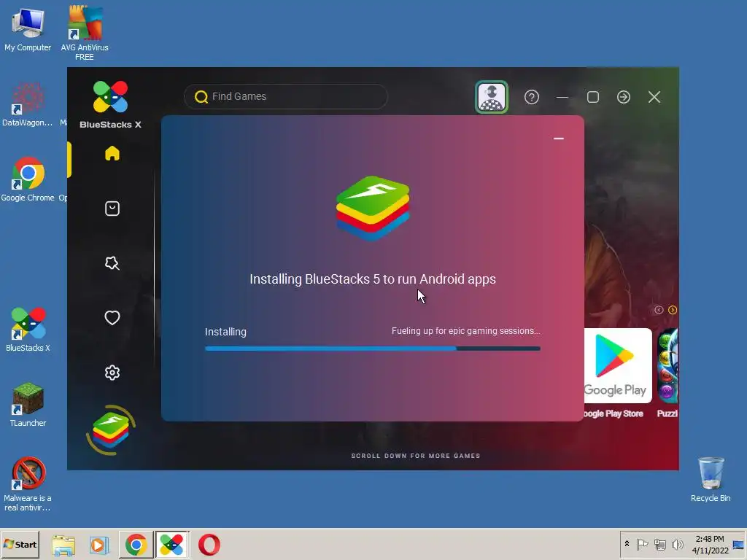The image size is (747, 560).
Task: Open My Computer desktop icon
Action: coord(28,29)
